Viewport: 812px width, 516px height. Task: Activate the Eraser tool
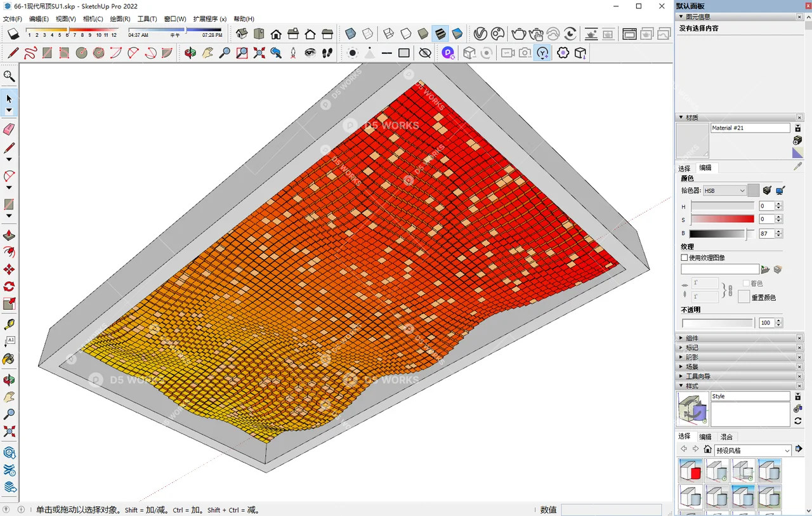click(x=9, y=129)
